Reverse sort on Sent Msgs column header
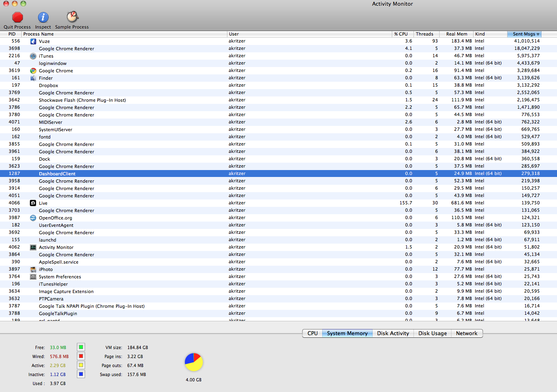 click(525, 34)
